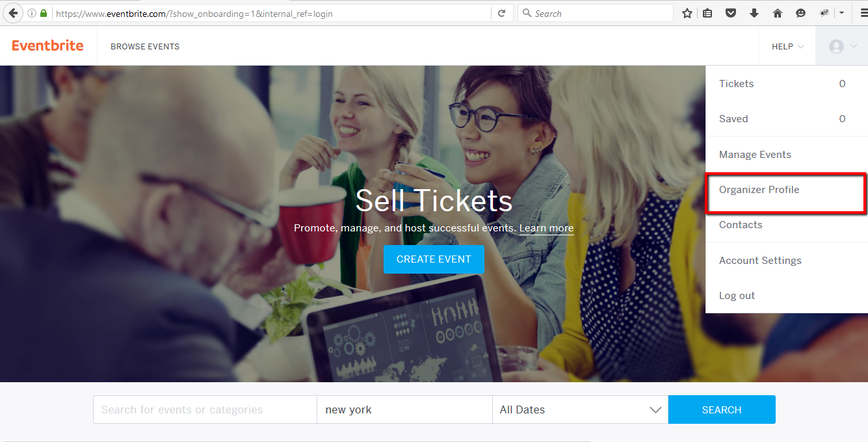Click the CREATE EVENT button
The image size is (868, 442).
pyautogui.click(x=434, y=259)
